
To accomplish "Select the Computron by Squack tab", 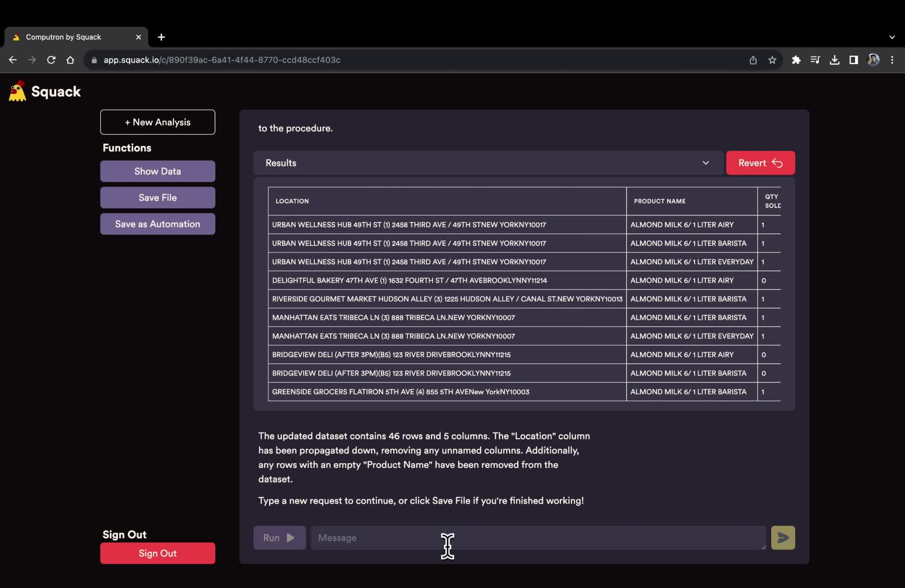I will pos(76,37).
